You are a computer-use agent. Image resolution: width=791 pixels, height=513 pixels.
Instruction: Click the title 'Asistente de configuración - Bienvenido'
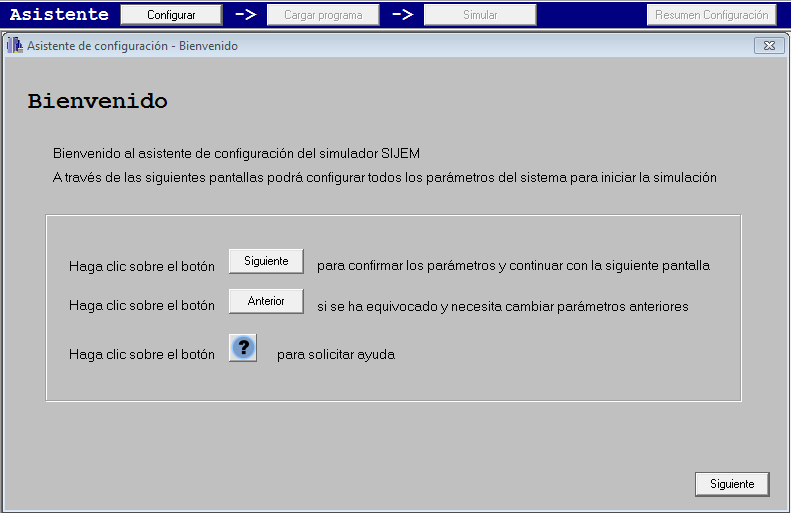[x=132, y=45]
